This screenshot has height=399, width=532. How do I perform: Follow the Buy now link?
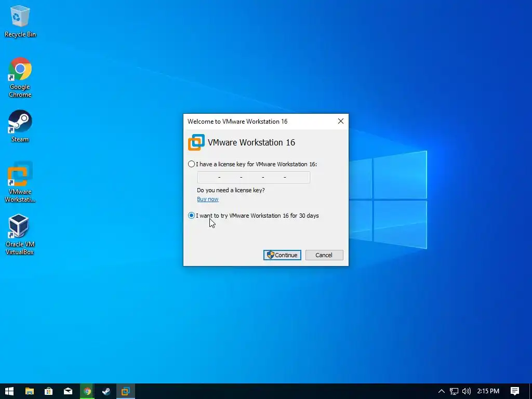pos(208,199)
